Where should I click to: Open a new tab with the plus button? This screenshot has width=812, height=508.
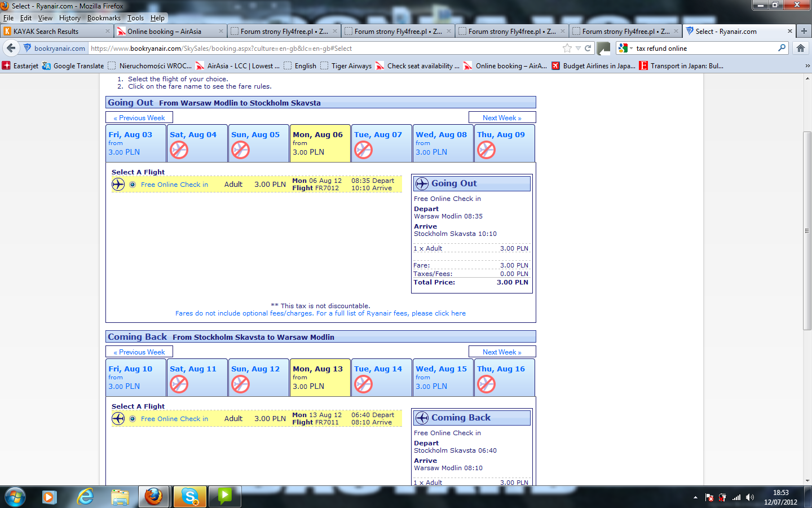coord(804,31)
